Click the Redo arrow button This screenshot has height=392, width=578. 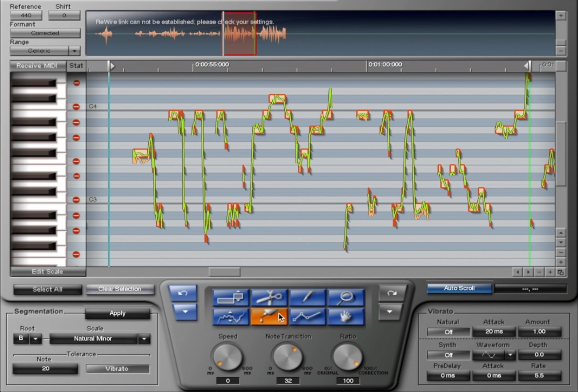click(391, 293)
